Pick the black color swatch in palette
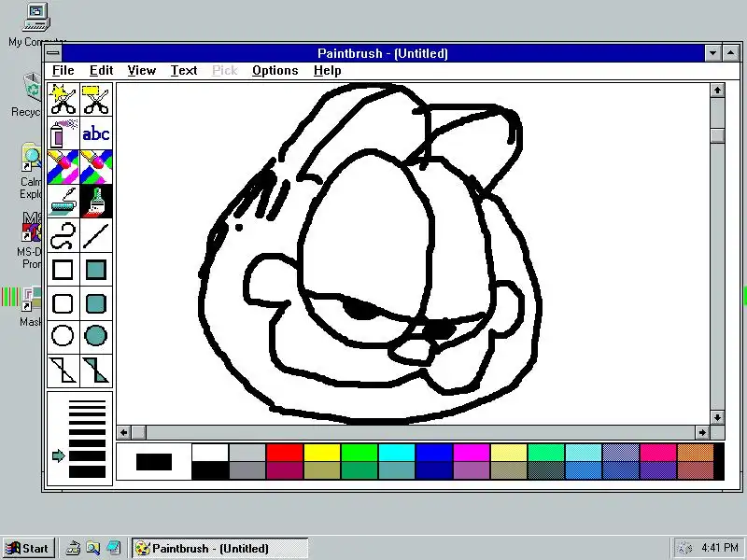 (210, 470)
